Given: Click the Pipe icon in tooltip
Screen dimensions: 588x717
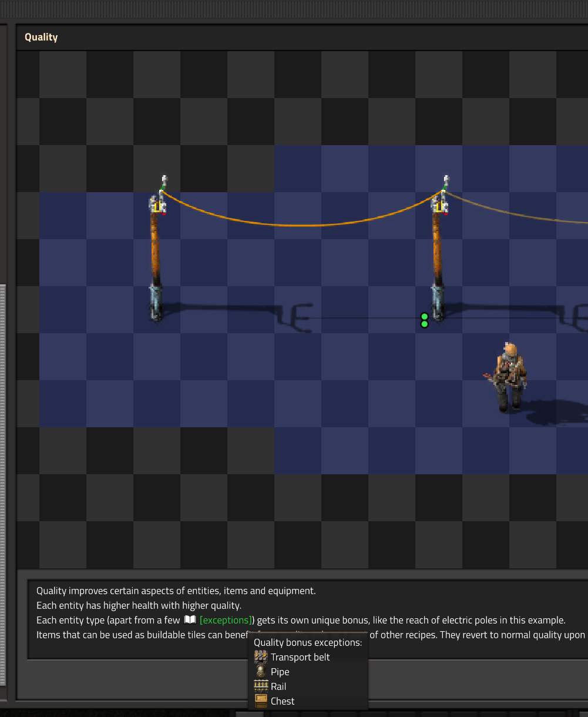Looking at the screenshot, I should click(x=261, y=672).
